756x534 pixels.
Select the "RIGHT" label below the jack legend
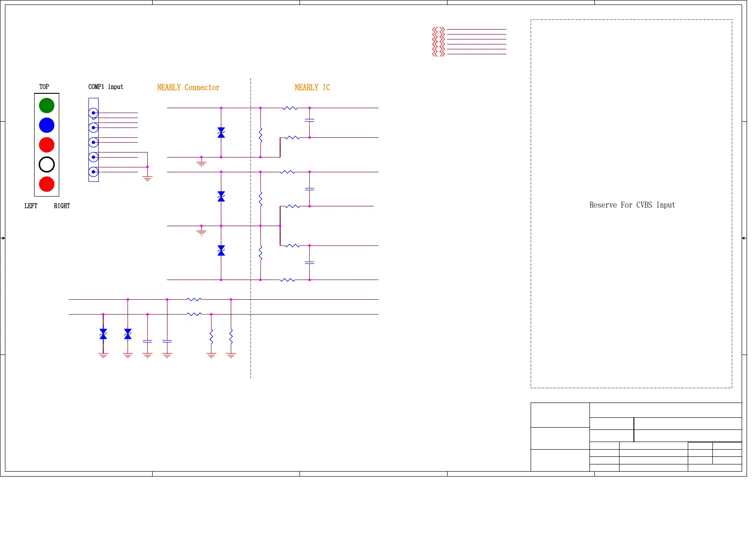click(62, 206)
